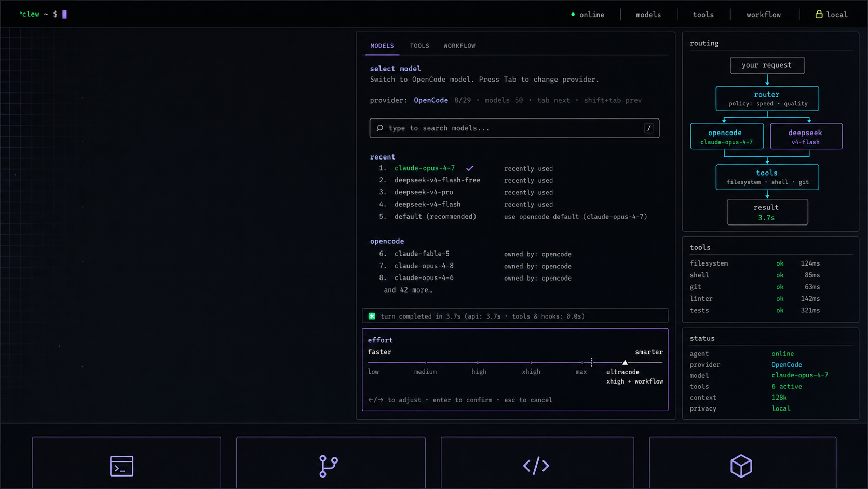Open models in the top navigation
Screen dimensions: 868x489
point(648,15)
